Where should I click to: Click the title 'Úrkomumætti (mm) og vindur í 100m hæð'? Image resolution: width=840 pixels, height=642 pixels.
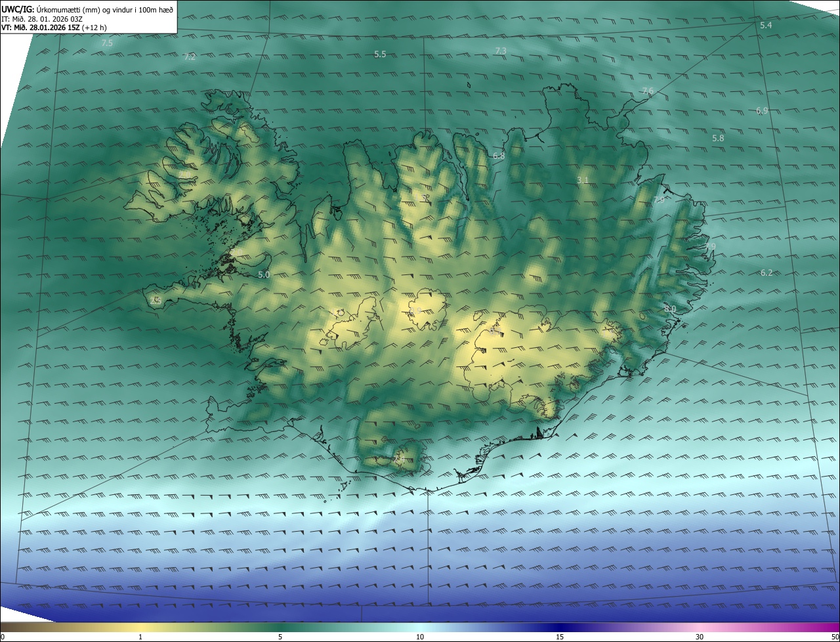pos(106,9)
